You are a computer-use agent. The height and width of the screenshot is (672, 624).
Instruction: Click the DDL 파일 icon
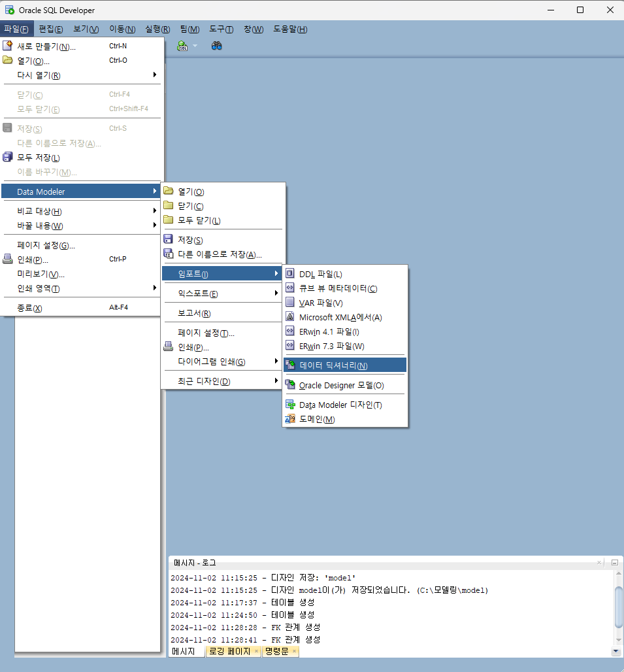[290, 273]
